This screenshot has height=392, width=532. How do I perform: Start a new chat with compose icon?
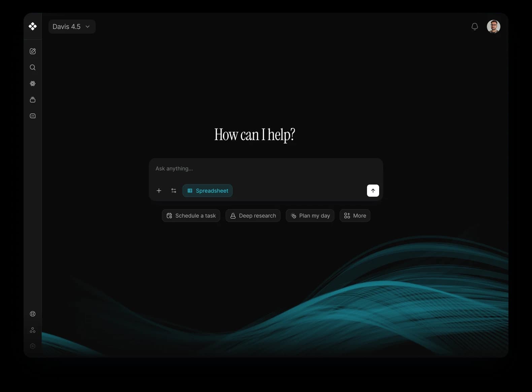[x=33, y=51]
